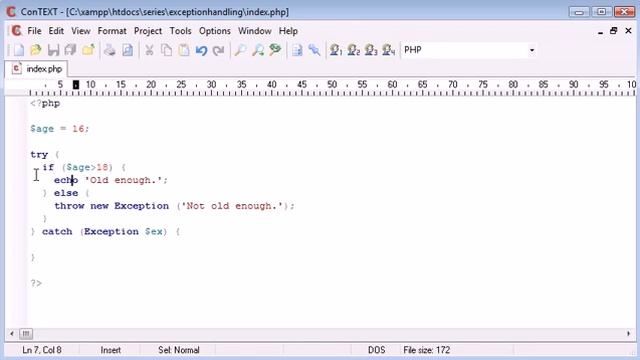Open the Tools menu

tap(180, 31)
